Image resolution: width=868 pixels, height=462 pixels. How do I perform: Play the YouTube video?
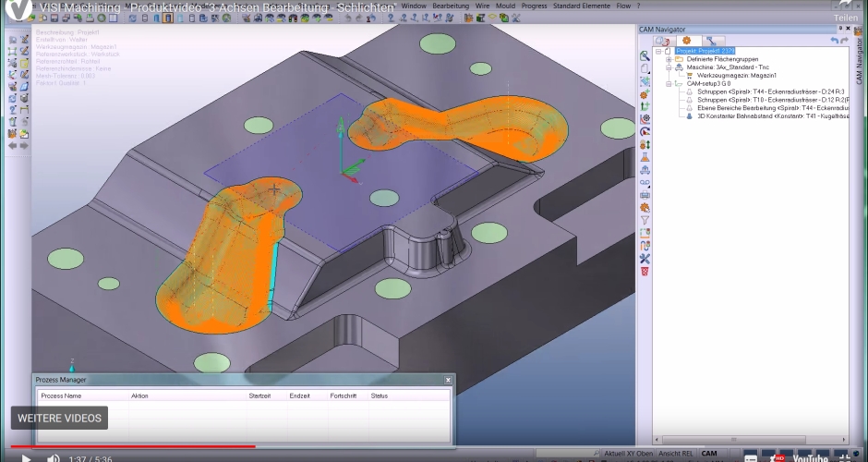coord(26,458)
